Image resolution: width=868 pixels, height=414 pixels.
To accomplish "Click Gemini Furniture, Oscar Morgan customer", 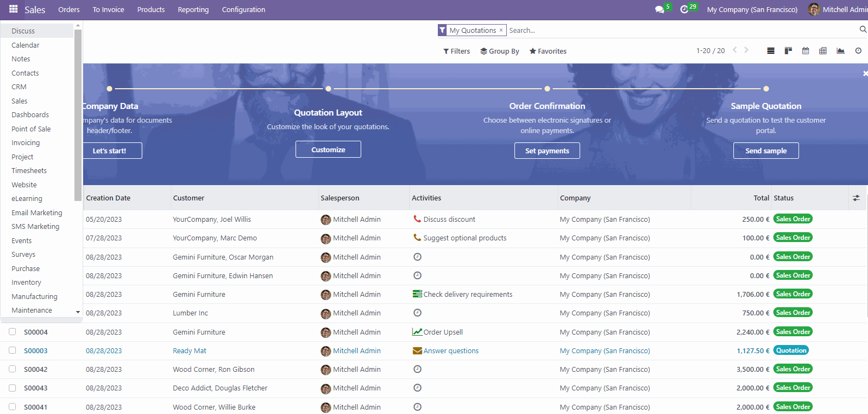I will click(x=223, y=257).
